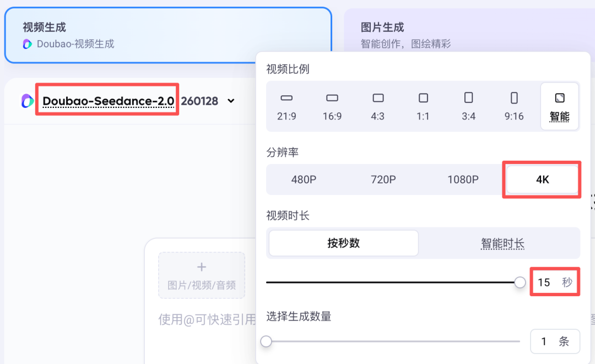Click the Doubao-Seedance-2.0 model name
Screen dimensions: 595x364
pos(108,101)
